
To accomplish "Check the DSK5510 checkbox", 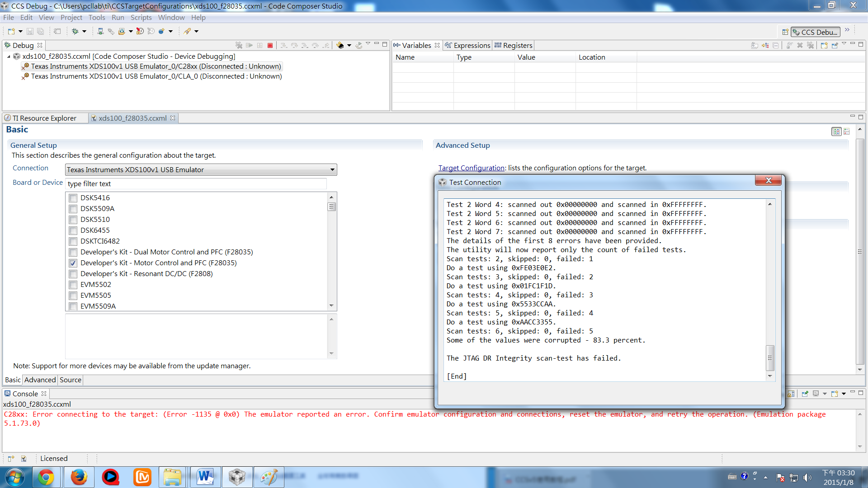I will coord(73,220).
